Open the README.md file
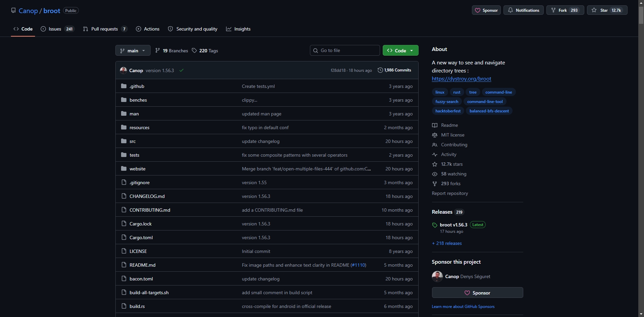The image size is (644, 317). click(x=143, y=265)
